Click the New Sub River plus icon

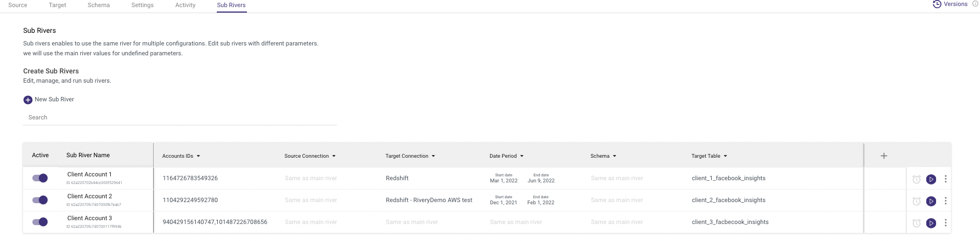27,100
